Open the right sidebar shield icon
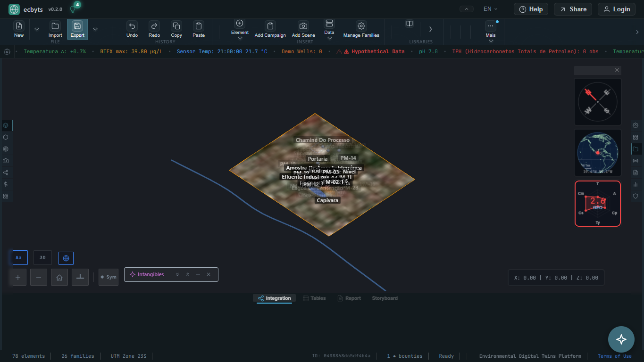The width and height of the screenshot is (644, 362). (x=636, y=196)
